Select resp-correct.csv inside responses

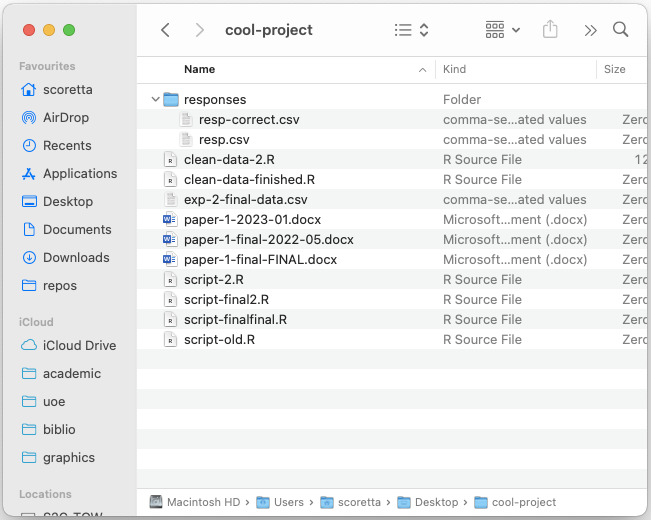[x=248, y=119]
